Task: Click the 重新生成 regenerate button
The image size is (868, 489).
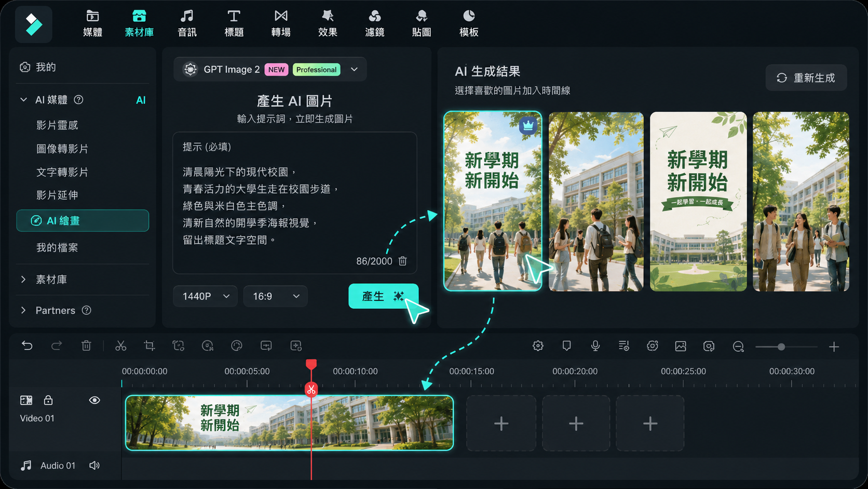Action: click(806, 78)
